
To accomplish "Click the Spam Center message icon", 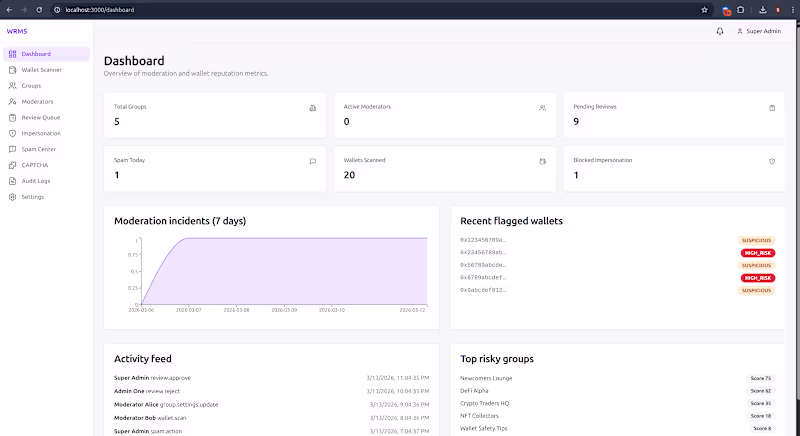I will click(x=12, y=149).
